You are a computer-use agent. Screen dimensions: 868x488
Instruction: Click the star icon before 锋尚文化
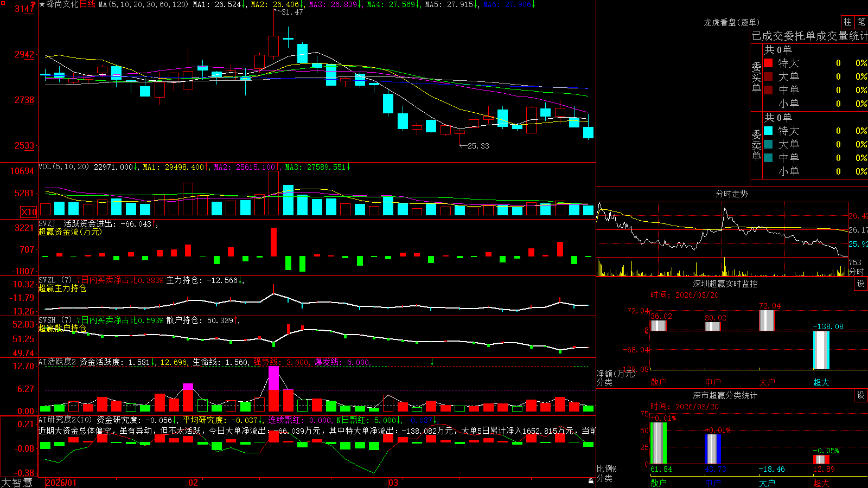42,4
